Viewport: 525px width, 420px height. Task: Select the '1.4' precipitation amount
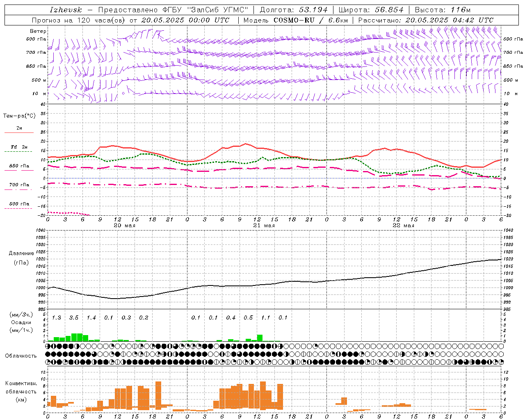(91, 318)
